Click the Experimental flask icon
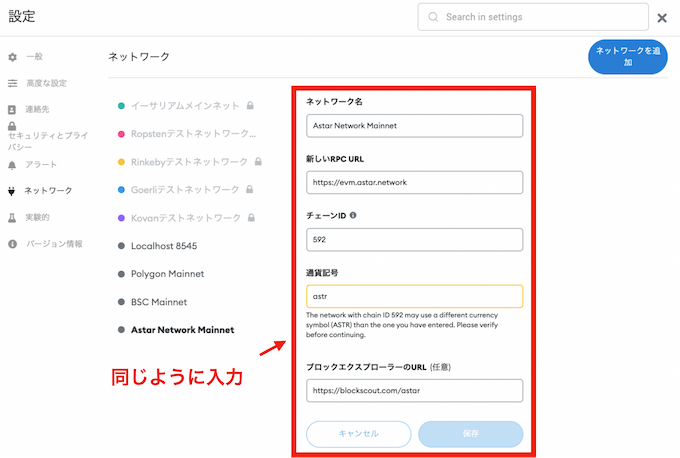Screen dimensions: 680x458 click(x=12, y=218)
